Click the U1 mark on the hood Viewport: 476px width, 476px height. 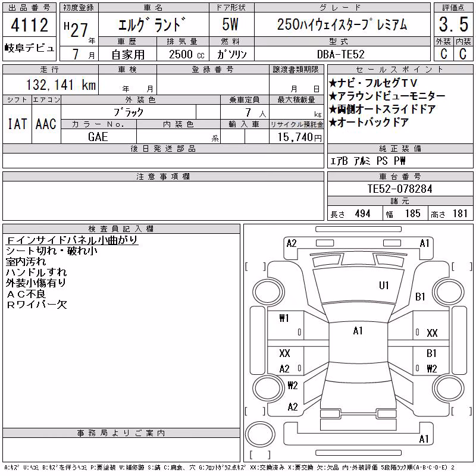click(x=384, y=286)
